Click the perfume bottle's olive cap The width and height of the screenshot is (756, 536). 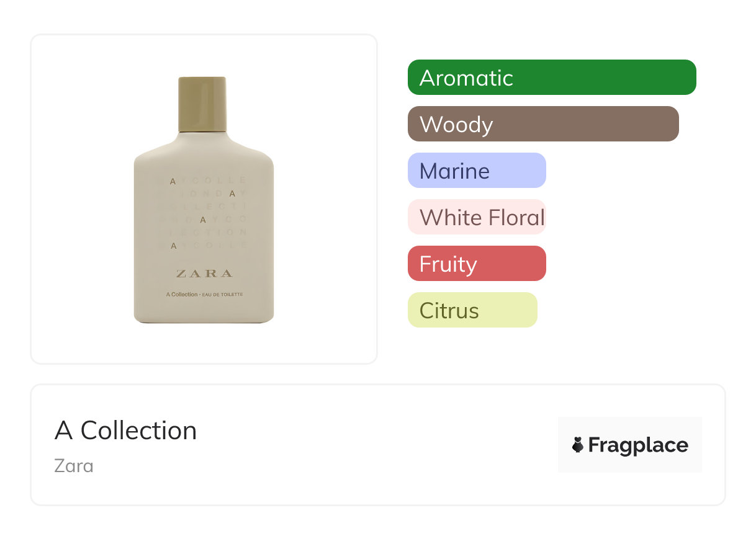[202, 104]
